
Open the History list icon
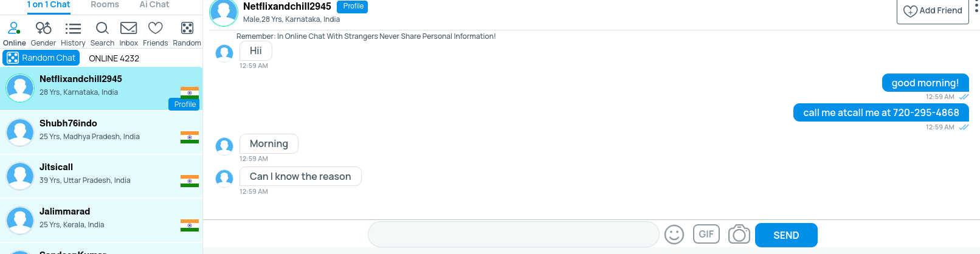click(x=73, y=28)
